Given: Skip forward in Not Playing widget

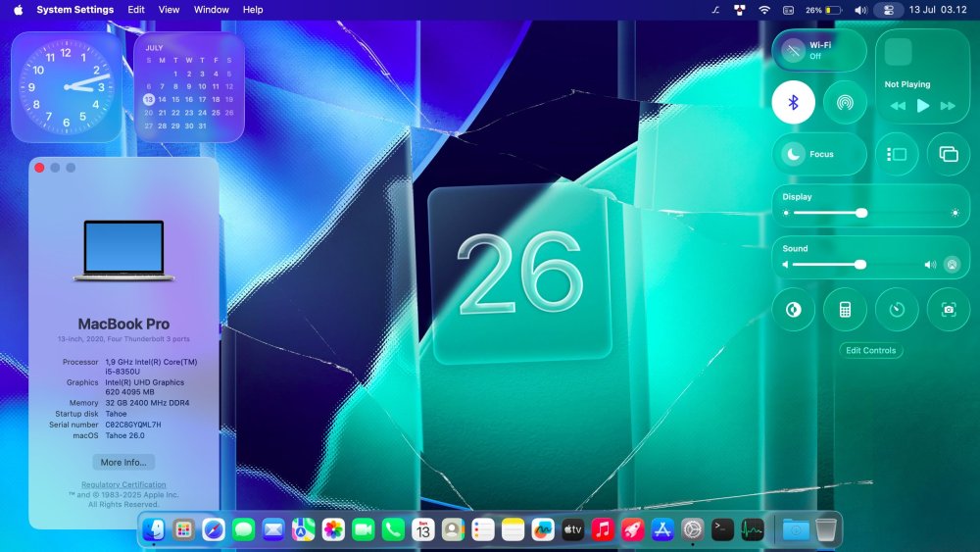Looking at the screenshot, I should click(x=948, y=106).
